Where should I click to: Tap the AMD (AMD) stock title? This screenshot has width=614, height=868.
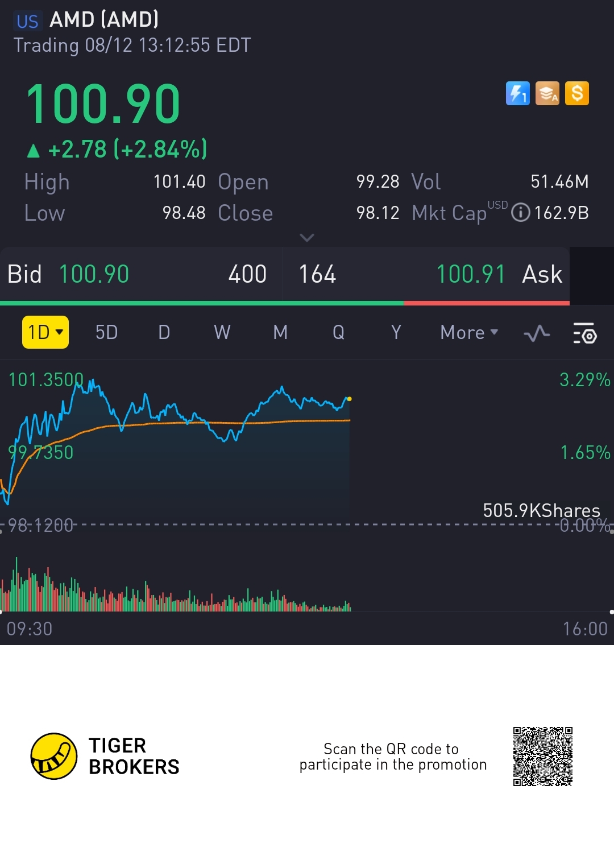pos(104,20)
